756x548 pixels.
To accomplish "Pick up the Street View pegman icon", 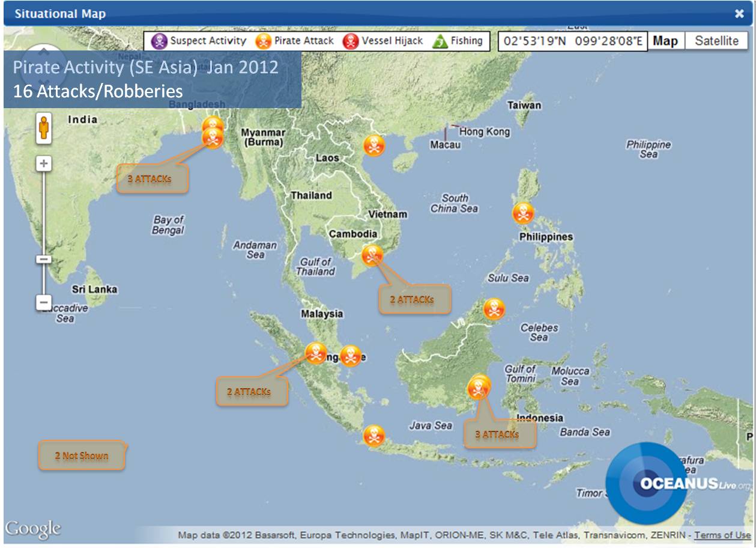I will click(x=44, y=128).
